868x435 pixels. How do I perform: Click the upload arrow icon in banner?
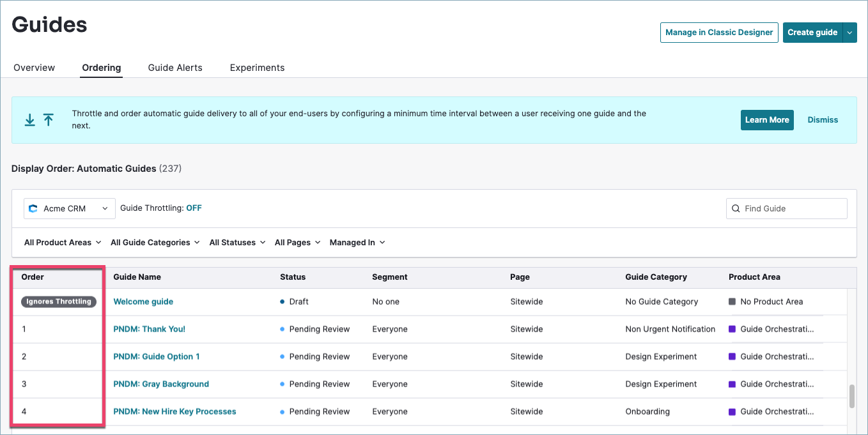49,120
